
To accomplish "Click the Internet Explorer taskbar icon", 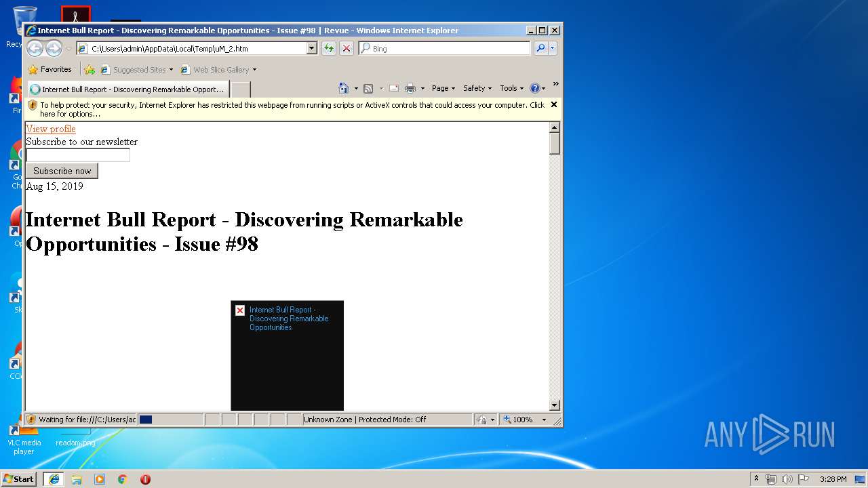I will 54,479.
